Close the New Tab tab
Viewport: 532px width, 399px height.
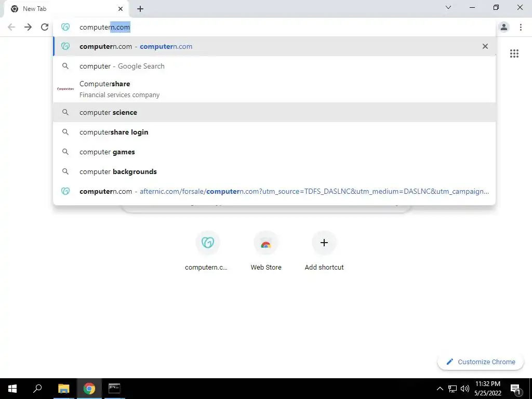pos(121,9)
